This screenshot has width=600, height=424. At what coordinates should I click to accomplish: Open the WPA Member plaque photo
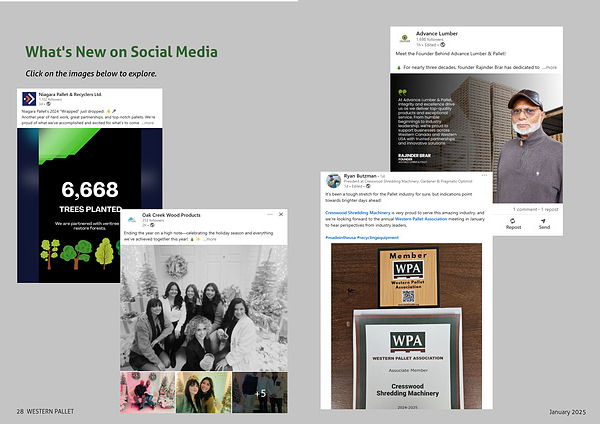click(x=412, y=330)
